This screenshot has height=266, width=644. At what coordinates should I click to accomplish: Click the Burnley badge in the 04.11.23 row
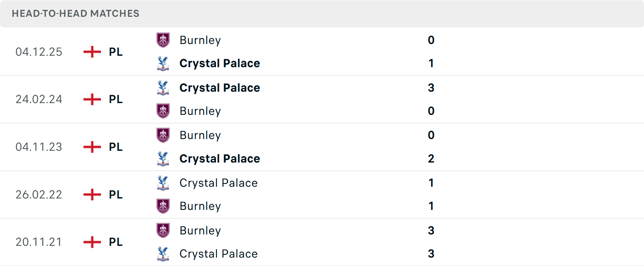[163, 135]
